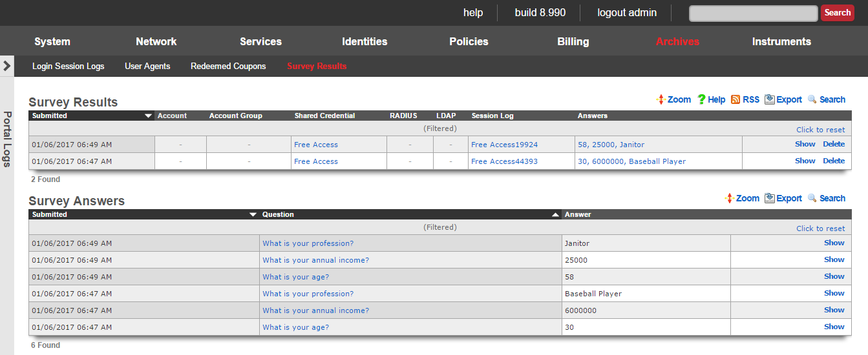Expand the Portal Logs side panel arrow
868x355 pixels.
click(x=7, y=66)
